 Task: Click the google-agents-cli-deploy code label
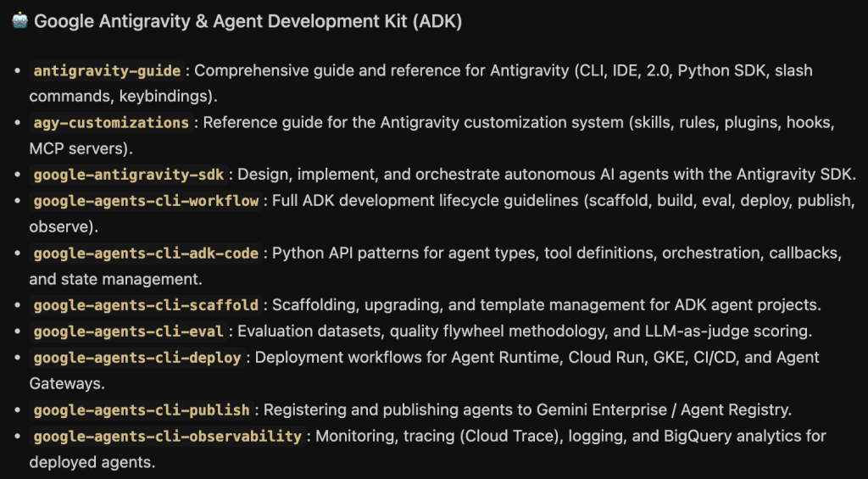137,357
